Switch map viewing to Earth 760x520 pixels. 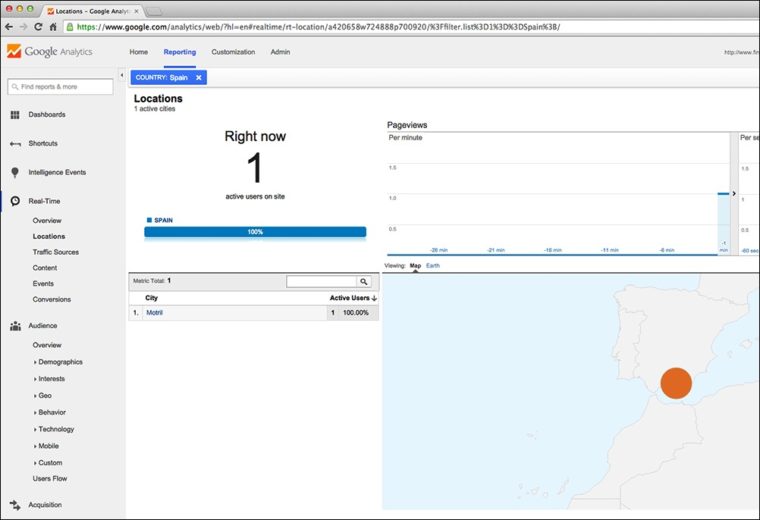433,266
